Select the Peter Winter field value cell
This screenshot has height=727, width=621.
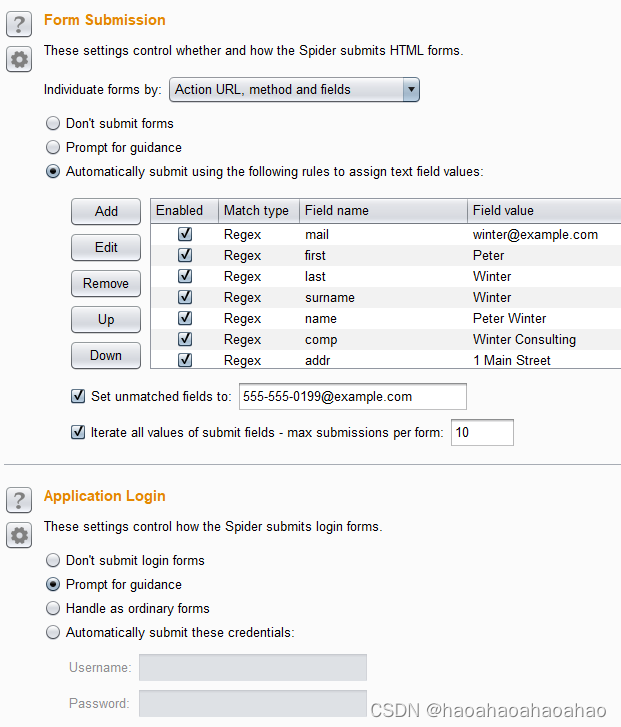[544, 319]
